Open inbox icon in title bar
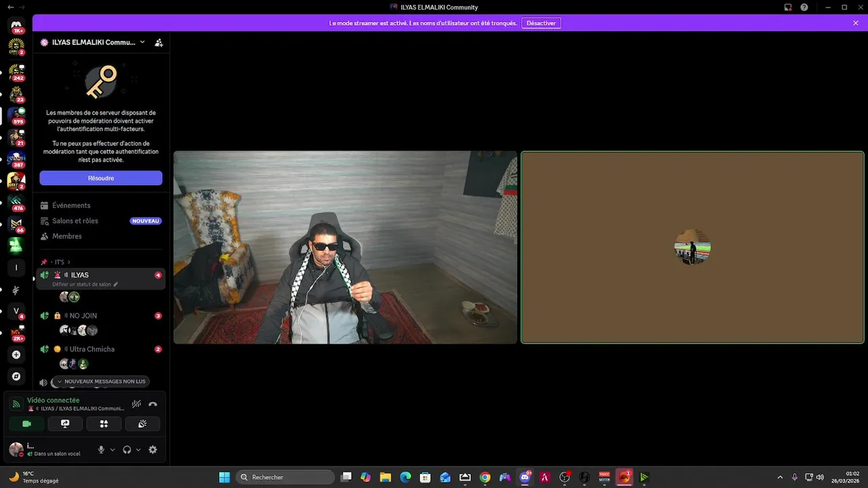 click(x=788, y=7)
